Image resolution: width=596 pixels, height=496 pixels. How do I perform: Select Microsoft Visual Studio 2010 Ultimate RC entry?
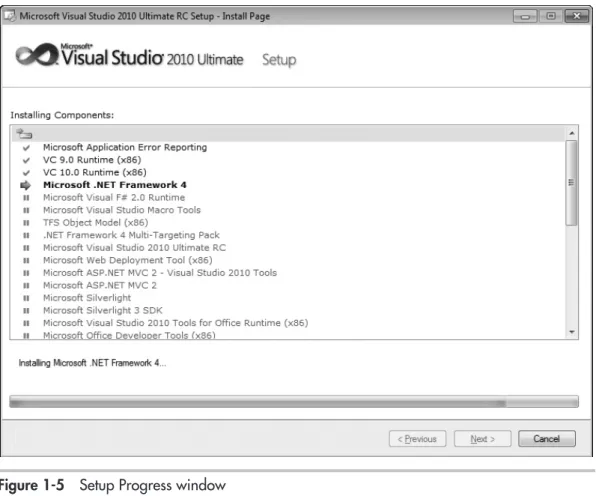click(134, 247)
